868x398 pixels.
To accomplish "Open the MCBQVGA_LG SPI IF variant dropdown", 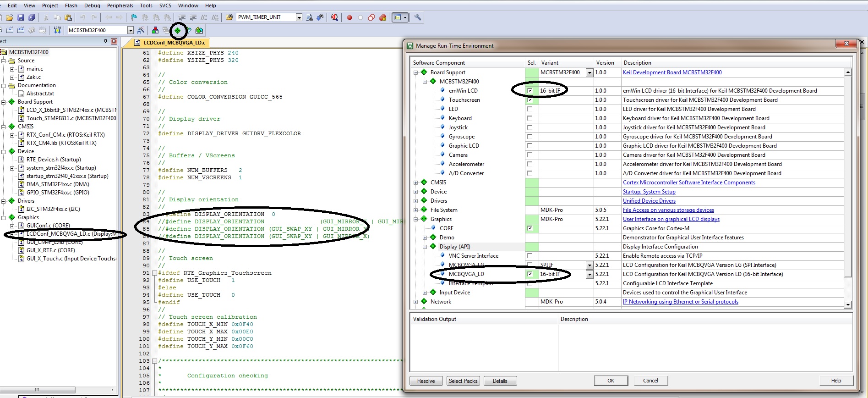I will pyautogui.click(x=590, y=265).
